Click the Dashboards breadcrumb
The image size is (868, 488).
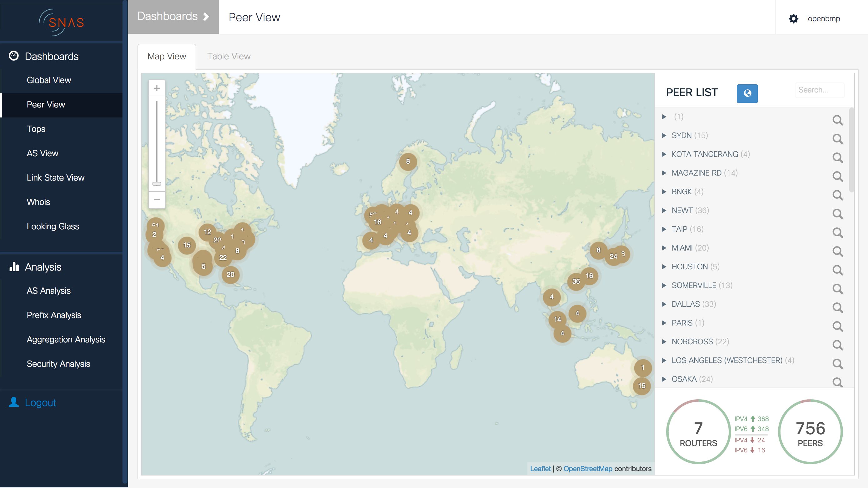tap(173, 17)
